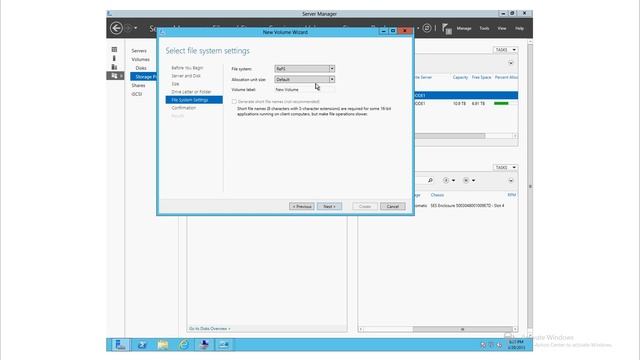This screenshot has height=360, width=640.
Task: Collapse the lower panel with chevron button
Action: (x=511, y=180)
